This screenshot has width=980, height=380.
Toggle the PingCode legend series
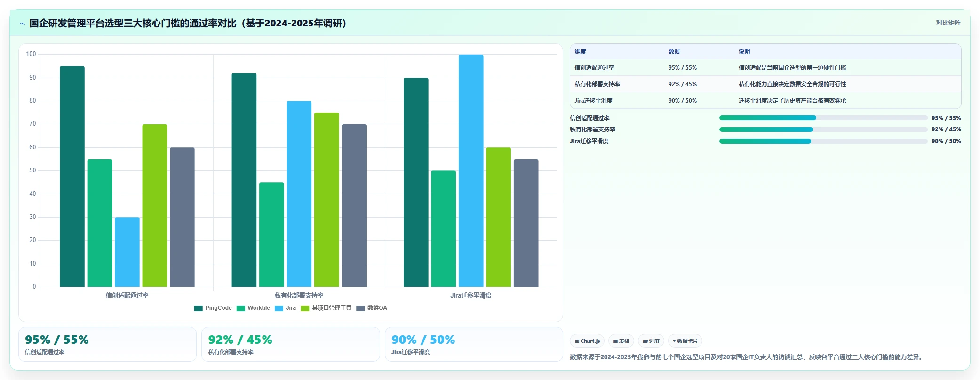pyautogui.click(x=213, y=308)
